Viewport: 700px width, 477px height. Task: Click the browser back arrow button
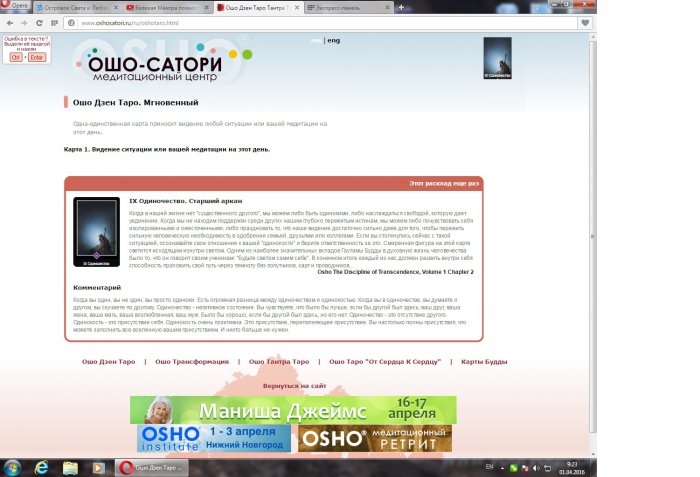(x=9, y=22)
